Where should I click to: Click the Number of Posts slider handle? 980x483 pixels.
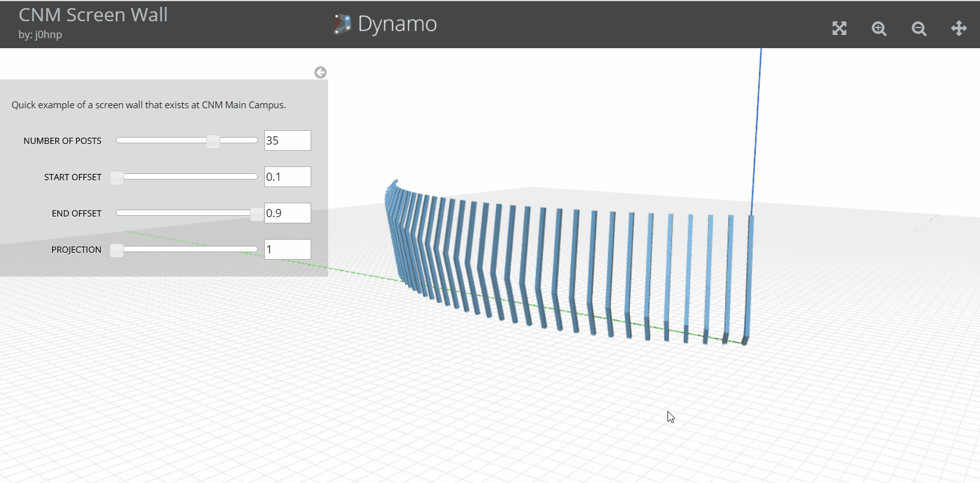213,141
